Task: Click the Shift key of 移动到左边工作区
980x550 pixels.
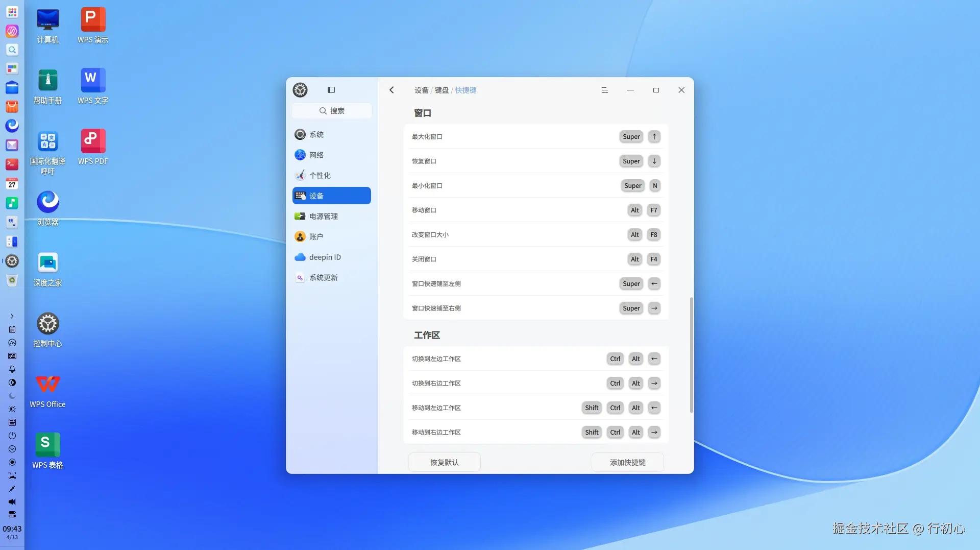Action: click(x=592, y=408)
